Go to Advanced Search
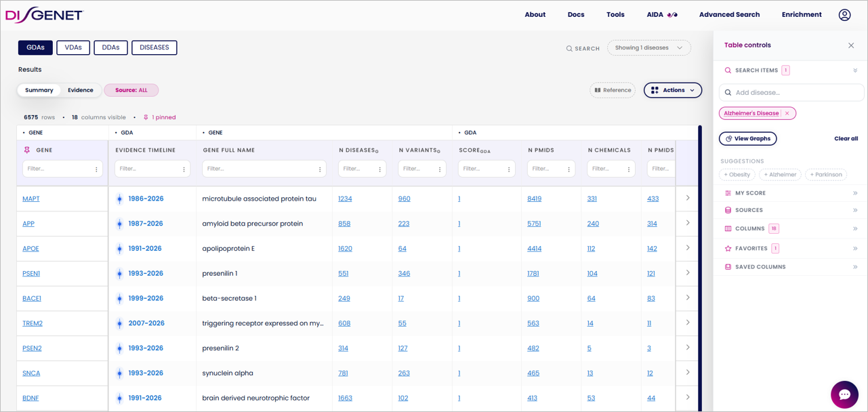 tap(729, 15)
